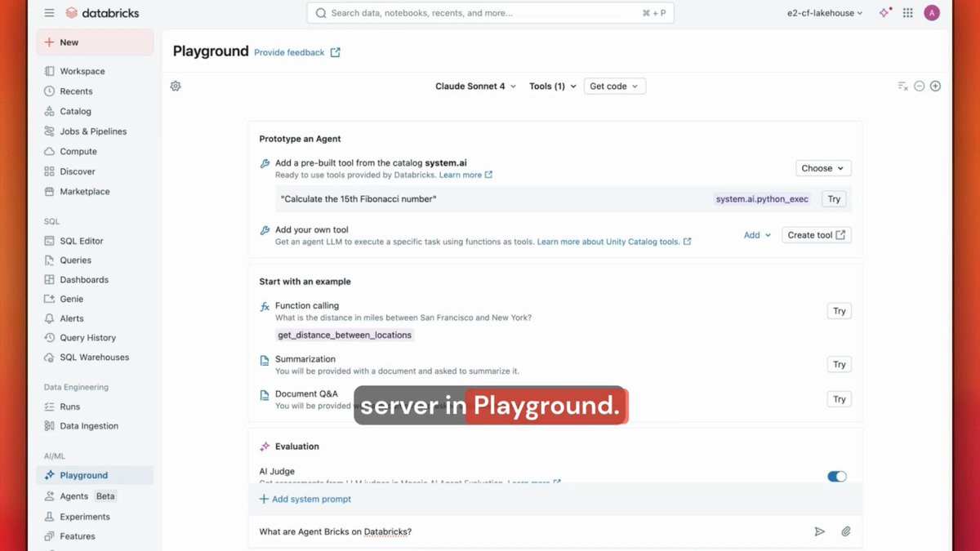Open the Choose pre-built tool dropdown

pos(823,168)
